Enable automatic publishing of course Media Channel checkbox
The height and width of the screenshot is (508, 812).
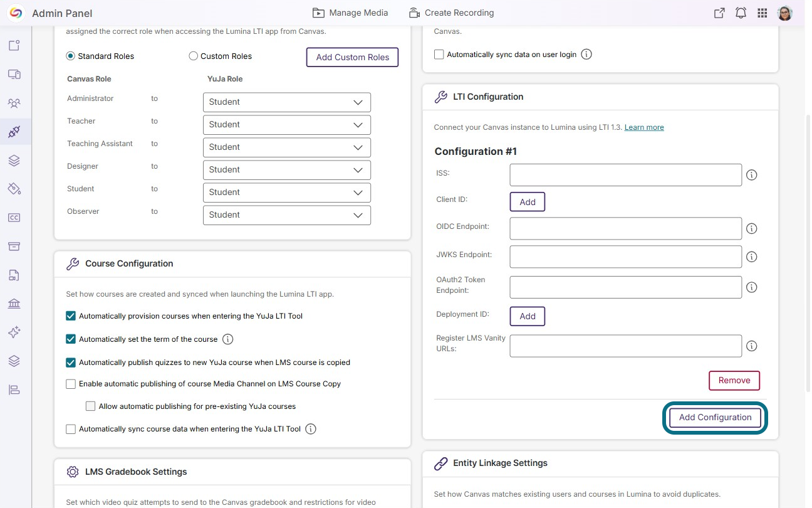coord(71,384)
